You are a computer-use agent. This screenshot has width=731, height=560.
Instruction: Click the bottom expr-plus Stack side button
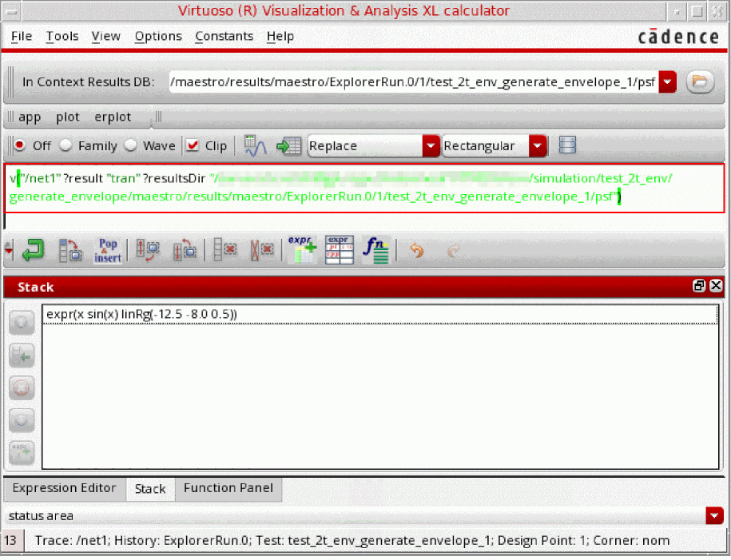tap(22, 453)
